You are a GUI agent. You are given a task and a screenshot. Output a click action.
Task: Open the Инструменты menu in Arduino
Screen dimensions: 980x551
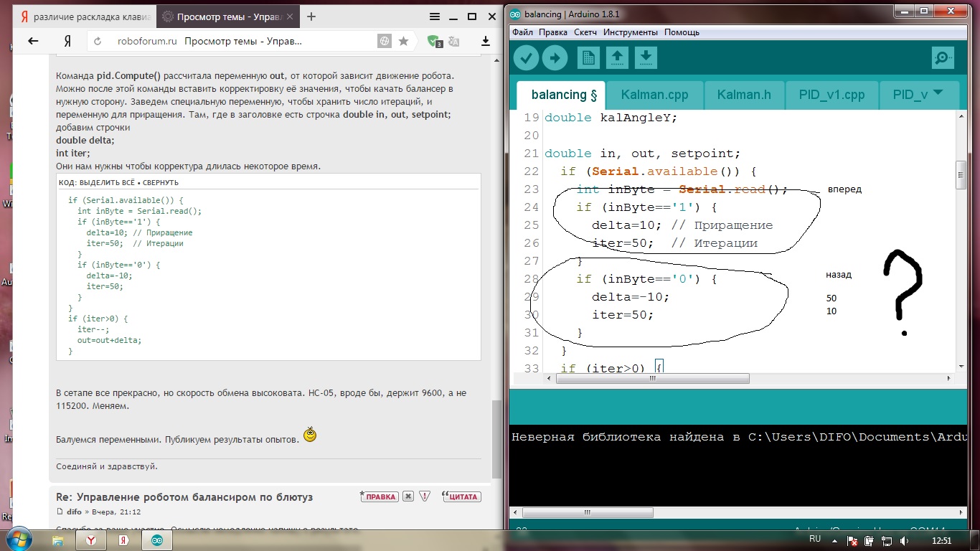click(630, 32)
